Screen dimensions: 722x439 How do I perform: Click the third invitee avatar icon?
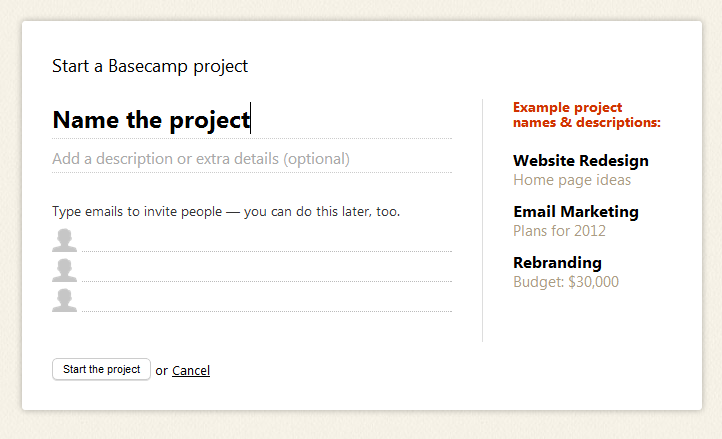pos(64,300)
